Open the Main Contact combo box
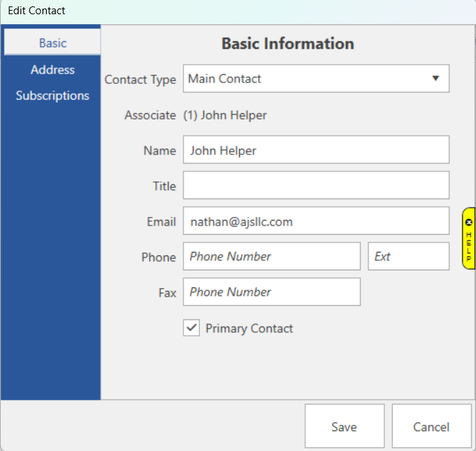The image size is (476, 451). 306,79
